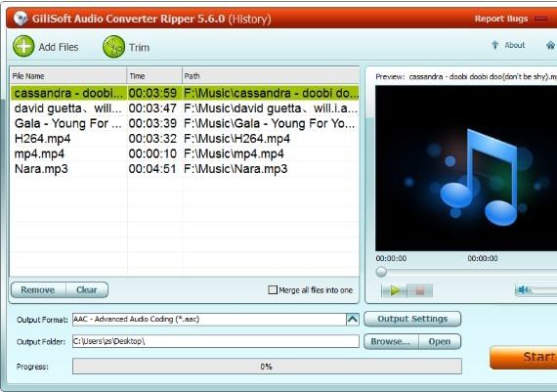Select the david guetta file row
Image resolution: width=557 pixels, height=392 pixels.
pyautogui.click(x=185, y=109)
